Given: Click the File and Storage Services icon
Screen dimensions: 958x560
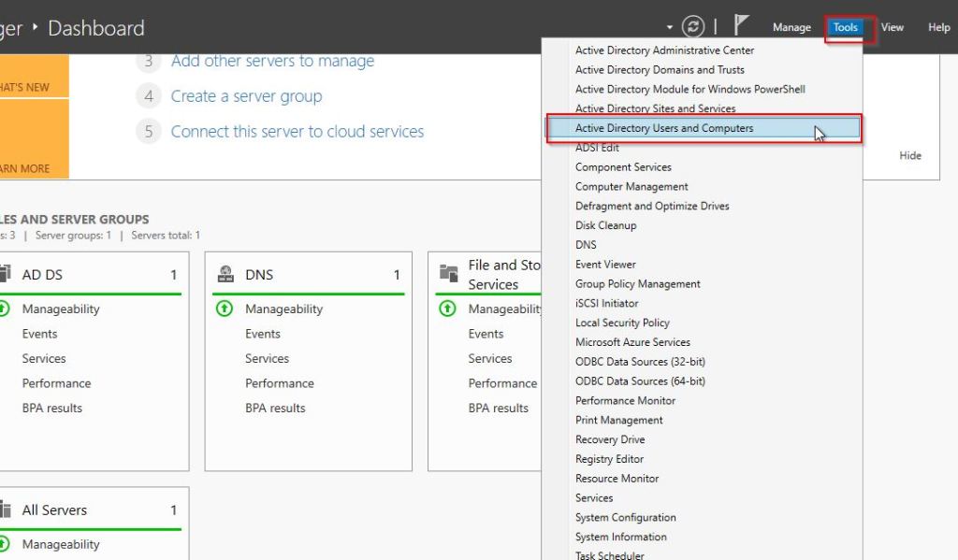Looking at the screenshot, I should tap(449, 274).
